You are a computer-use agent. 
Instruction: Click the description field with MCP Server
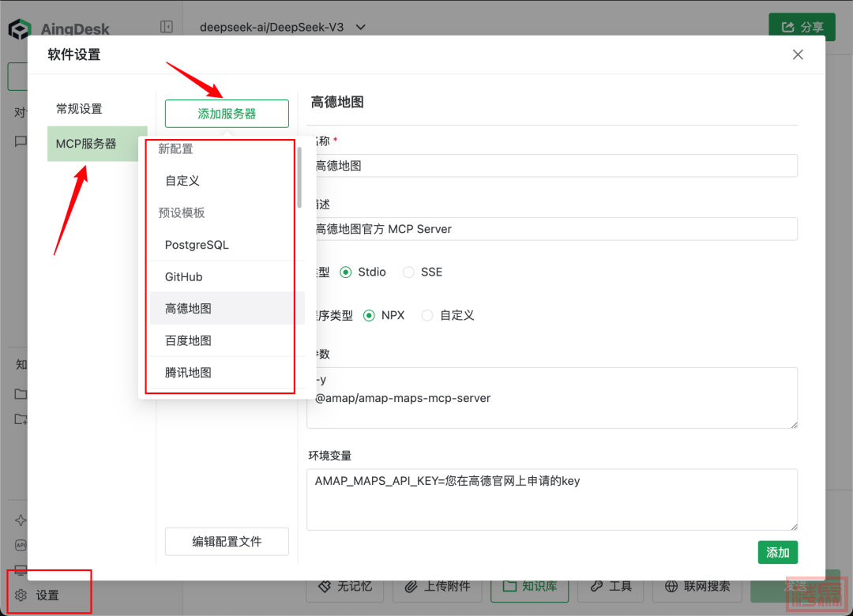click(x=552, y=229)
